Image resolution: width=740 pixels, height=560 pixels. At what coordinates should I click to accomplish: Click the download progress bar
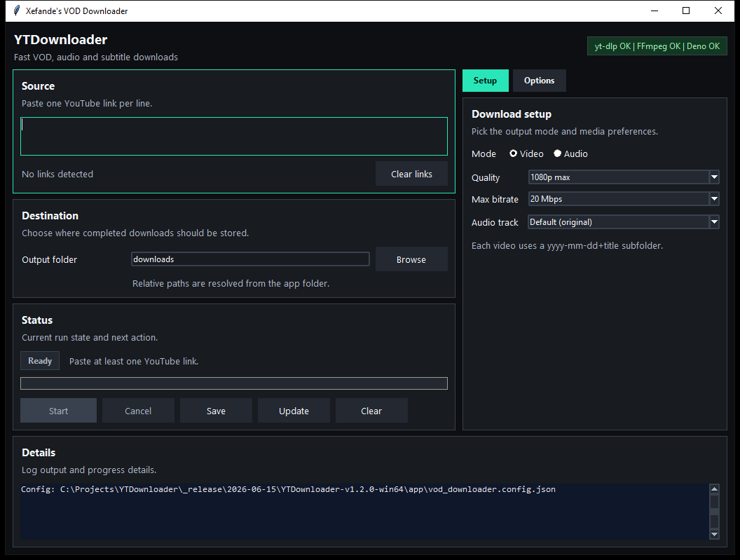click(234, 383)
